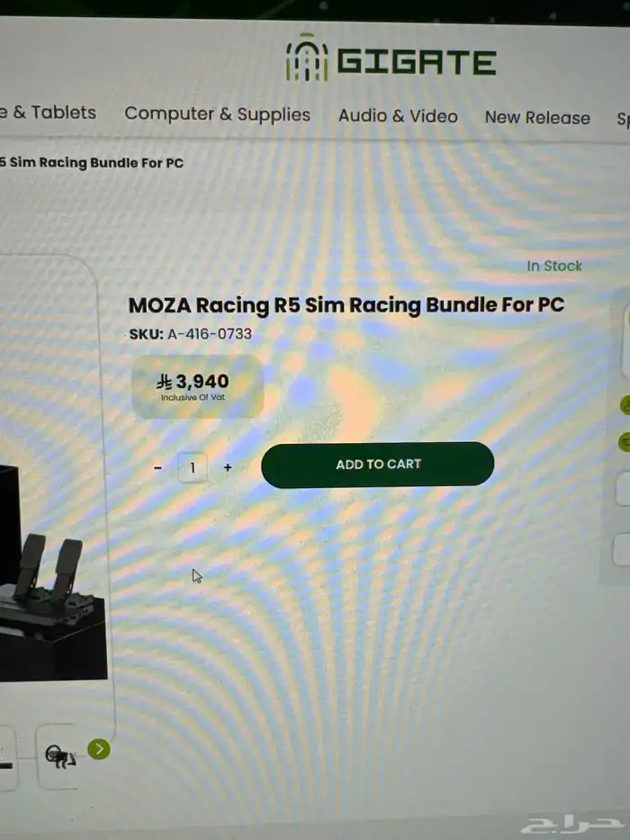Click the 3,940 price box
630x840 pixels.
click(197, 386)
